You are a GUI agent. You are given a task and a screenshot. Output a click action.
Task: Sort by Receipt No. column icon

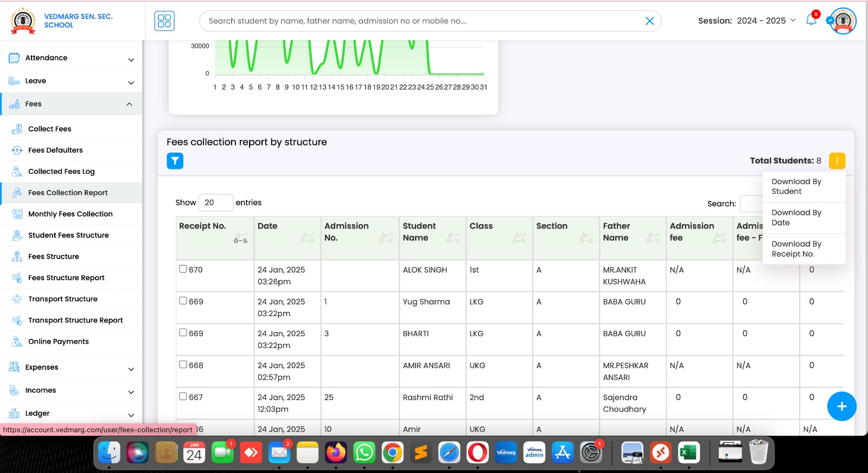coord(240,238)
